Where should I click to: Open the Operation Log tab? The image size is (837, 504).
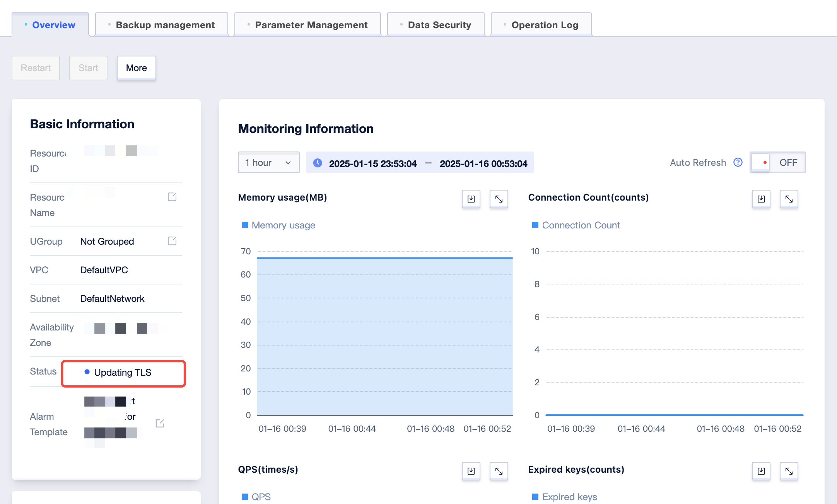click(541, 25)
